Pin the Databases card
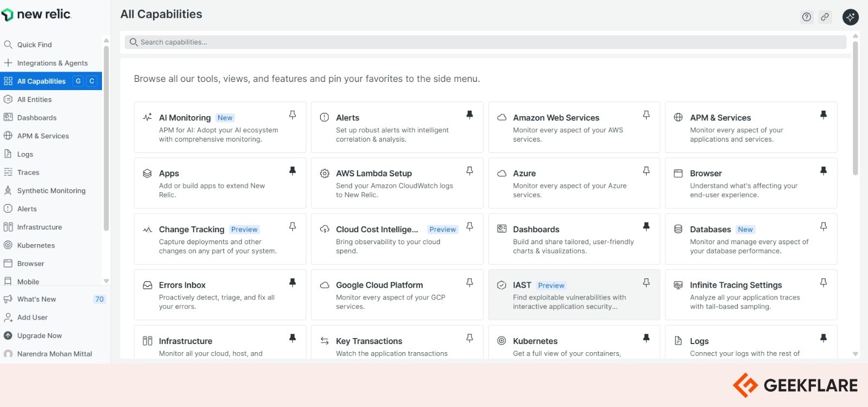Viewport: 868px width, 407px height. 824,226
